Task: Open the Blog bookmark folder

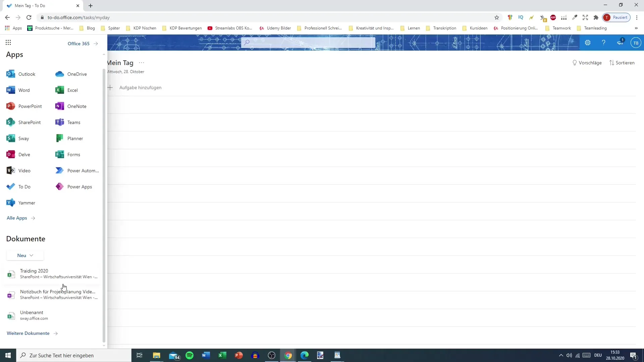Action: [x=87, y=28]
